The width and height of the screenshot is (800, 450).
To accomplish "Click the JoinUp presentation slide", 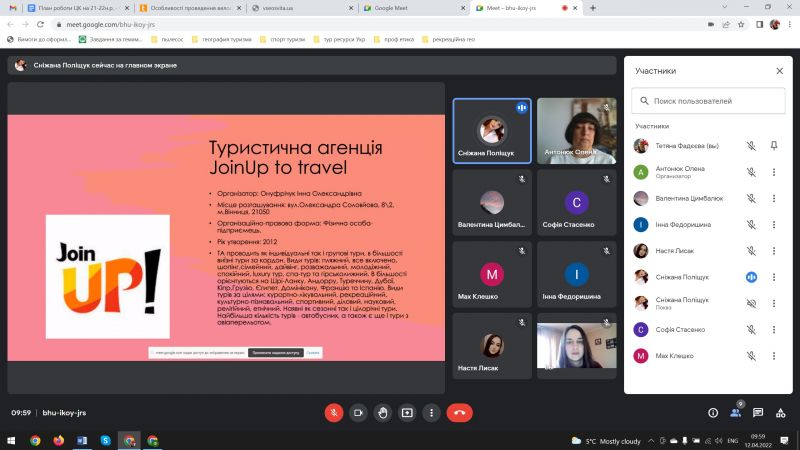I will pos(226,238).
